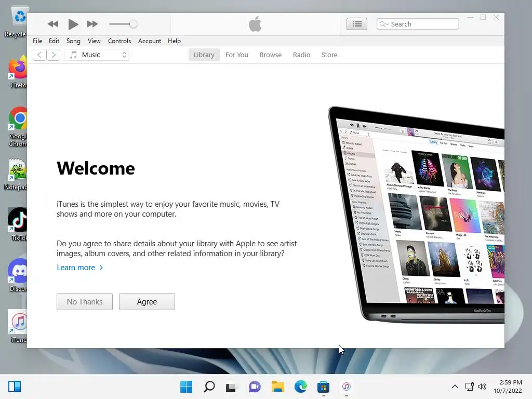Click the Apple logo in the display area
This screenshot has width=532, height=399.
pyautogui.click(x=255, y=24)
